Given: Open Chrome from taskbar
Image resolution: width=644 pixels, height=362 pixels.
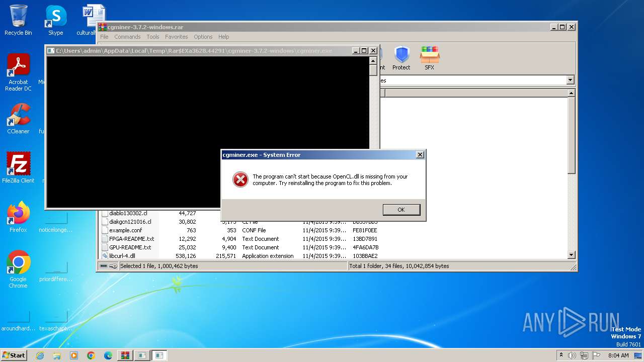Looking at the screenshot, I should 91,355.
